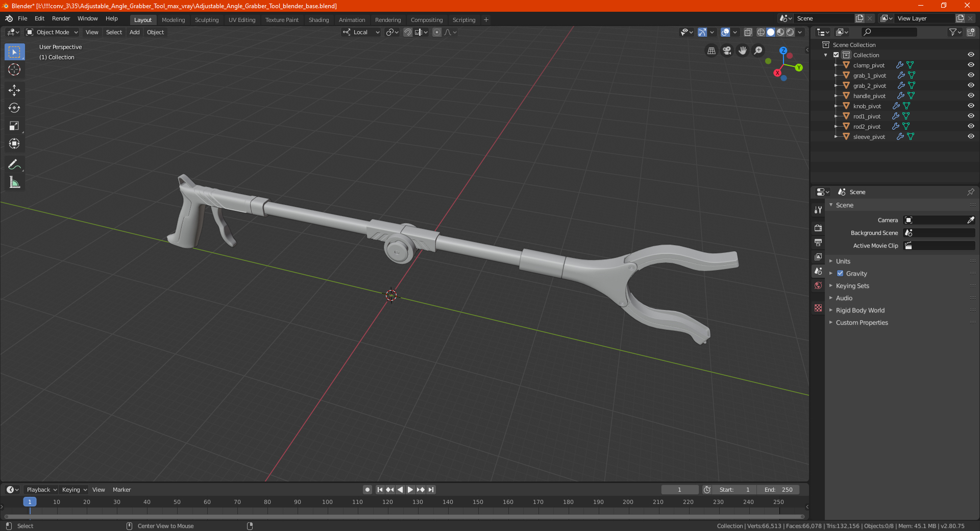Image resolution: width=980 pixels, height=531 pixels.
Task: Switch to camera view icon
Action: [727, 51]
